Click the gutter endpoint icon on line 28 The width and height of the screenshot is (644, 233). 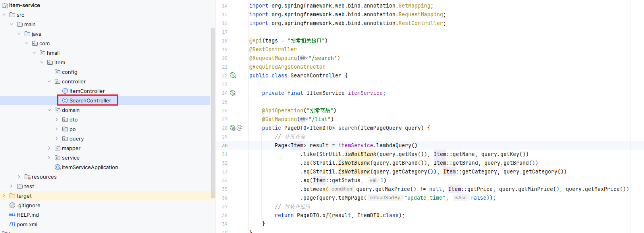tap(233, 128)
